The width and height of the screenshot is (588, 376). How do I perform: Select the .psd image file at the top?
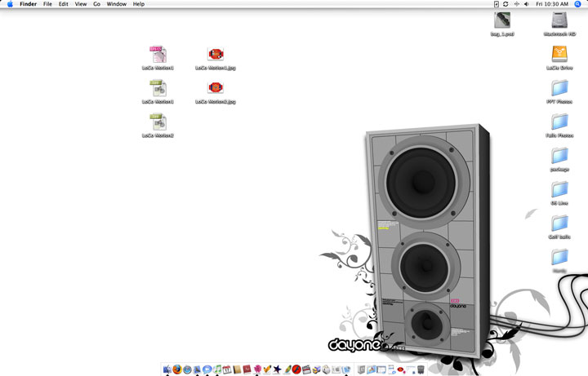(x=502, y=20)
